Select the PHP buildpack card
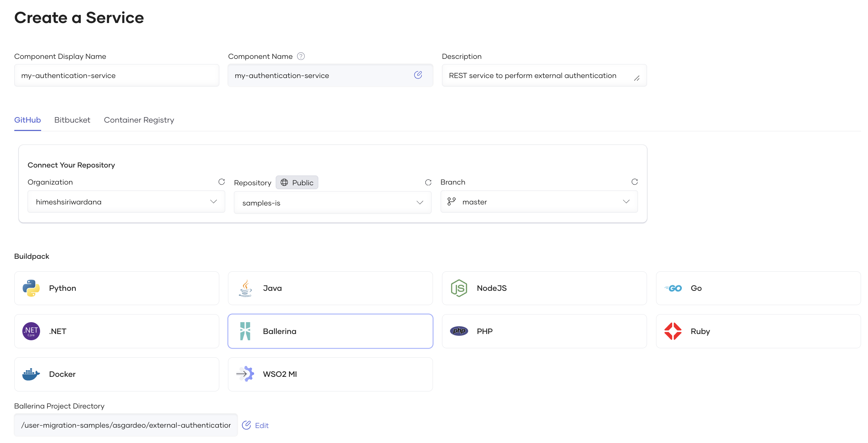 [545, 331]
